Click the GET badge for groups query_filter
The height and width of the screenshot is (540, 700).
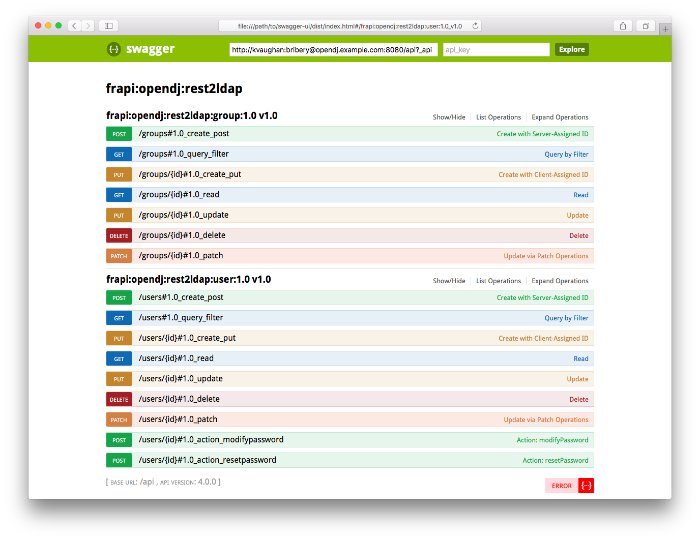click(x=119, y=154)
